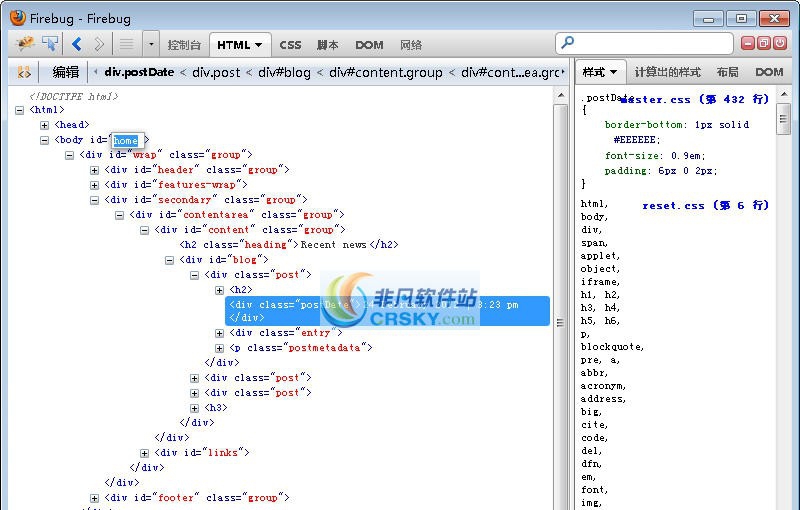Go back with the left arrow icon
800x510 pixels.
(x=77, y=44)
